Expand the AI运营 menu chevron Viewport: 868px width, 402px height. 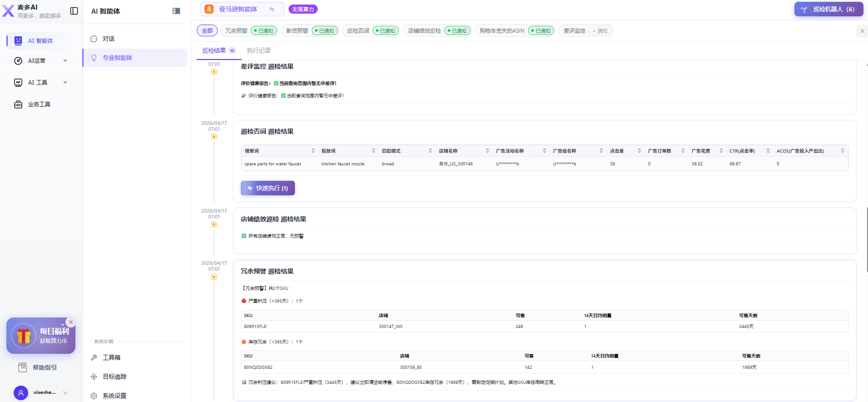click(x=65, y=61)
